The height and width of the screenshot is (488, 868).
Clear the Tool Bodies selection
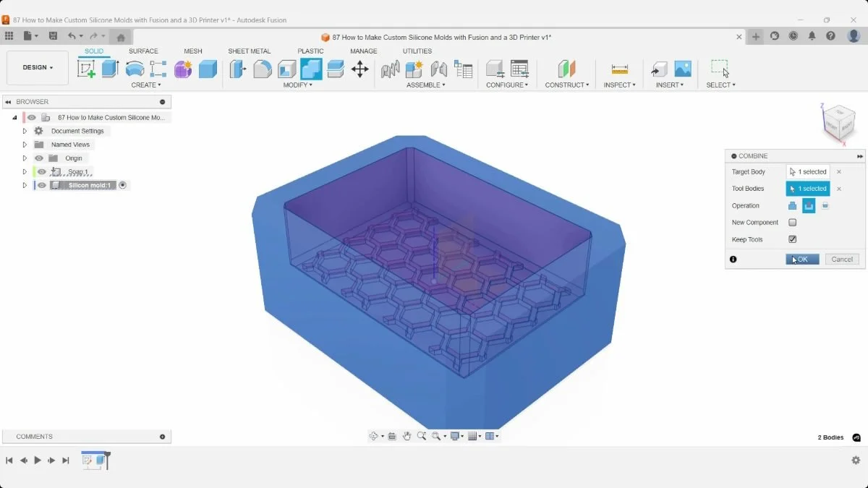pos(839,189)
